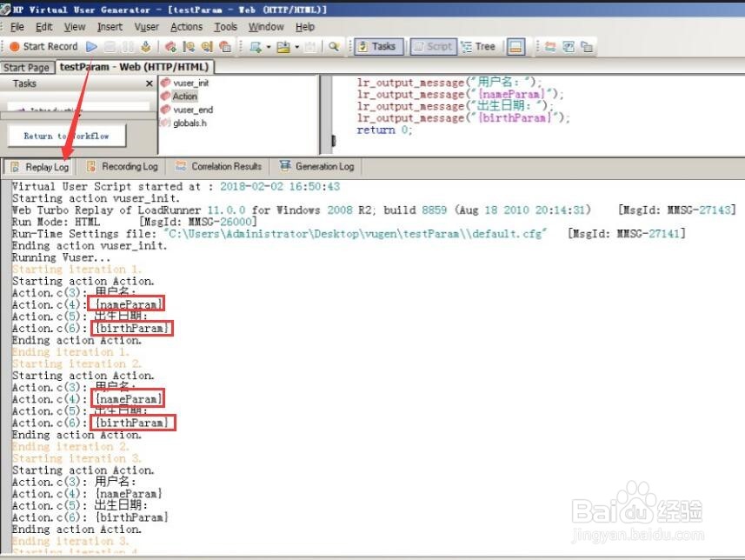Image resolution: width=745 pixels, height=560 pixels.
Task: Click the second-to-last toolbar window icon
Action: point(569,47)
